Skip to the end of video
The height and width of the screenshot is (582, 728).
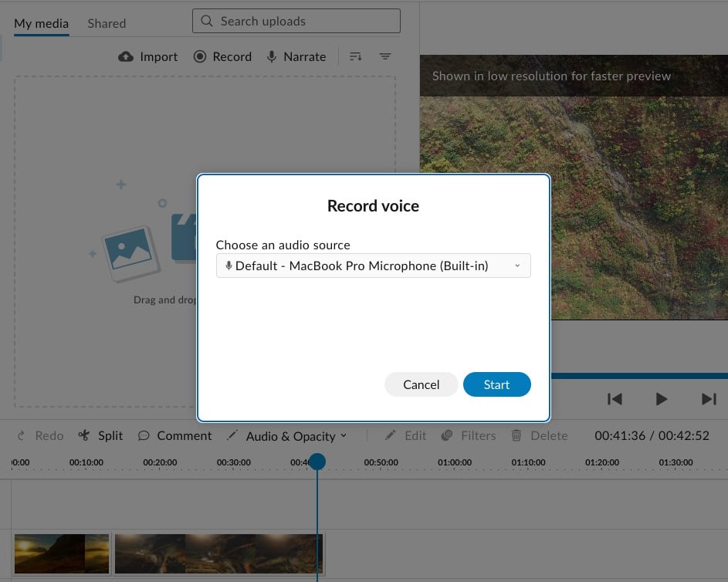coord(709,399)
